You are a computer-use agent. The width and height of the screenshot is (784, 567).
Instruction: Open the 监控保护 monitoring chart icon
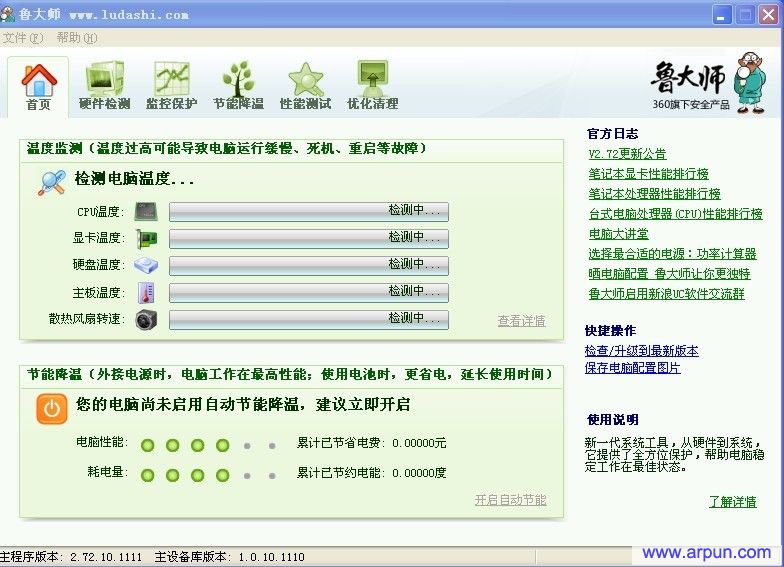click(x=172, y=78)
